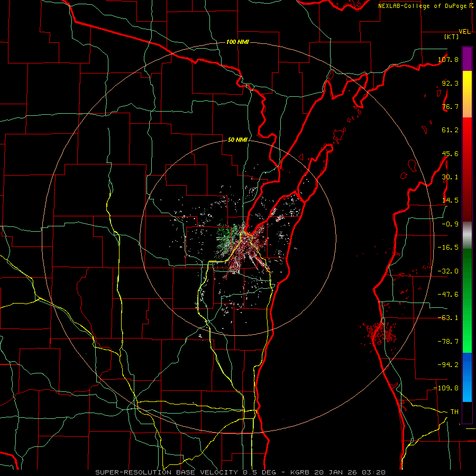
Task: Select the -78.7 legend value
Action: coord(448,342)
